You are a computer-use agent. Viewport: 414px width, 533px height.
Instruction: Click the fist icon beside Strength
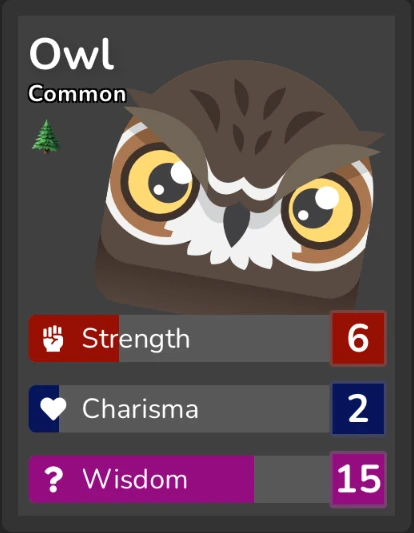click(x=53, y=339)
